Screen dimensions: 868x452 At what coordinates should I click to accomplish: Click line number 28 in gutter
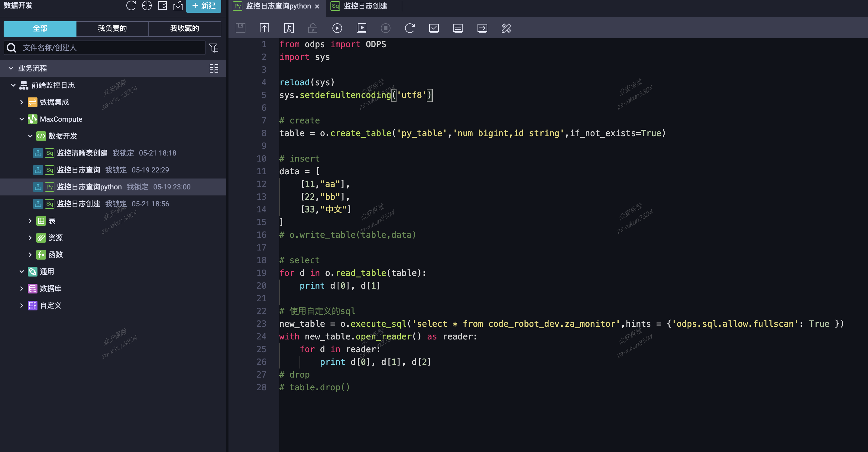(261, 387)
